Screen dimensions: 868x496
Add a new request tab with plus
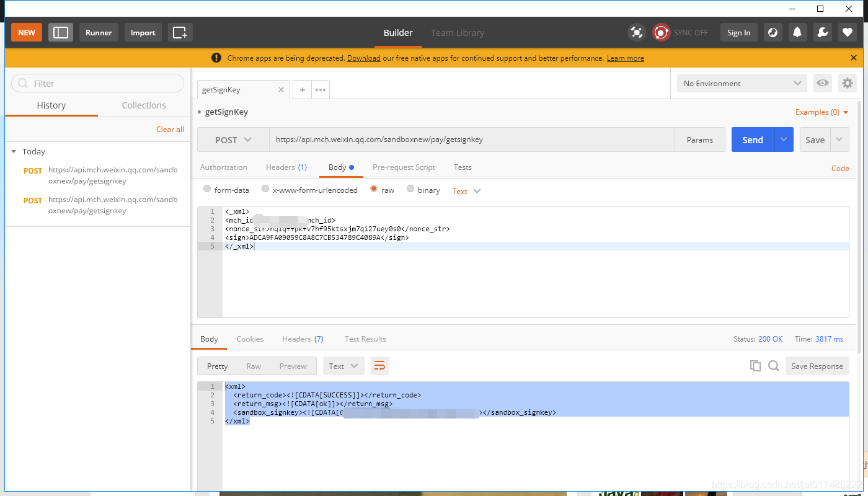(302, 90)
